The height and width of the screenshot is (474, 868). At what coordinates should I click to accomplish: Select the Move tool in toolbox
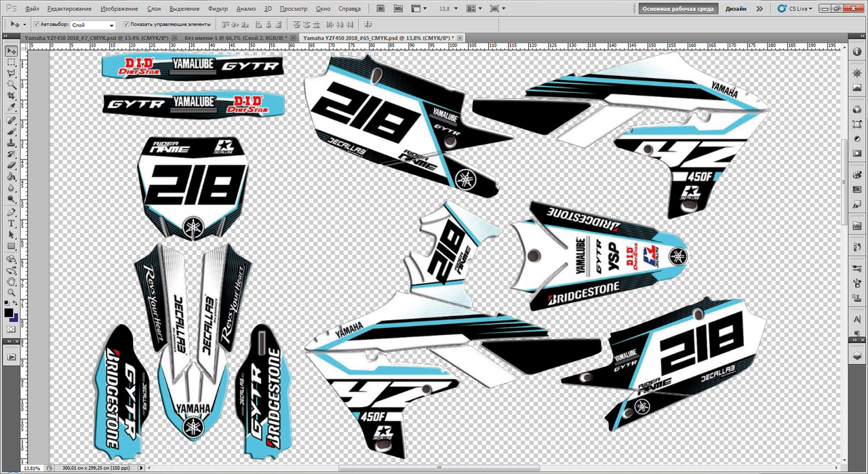point(12,51)
